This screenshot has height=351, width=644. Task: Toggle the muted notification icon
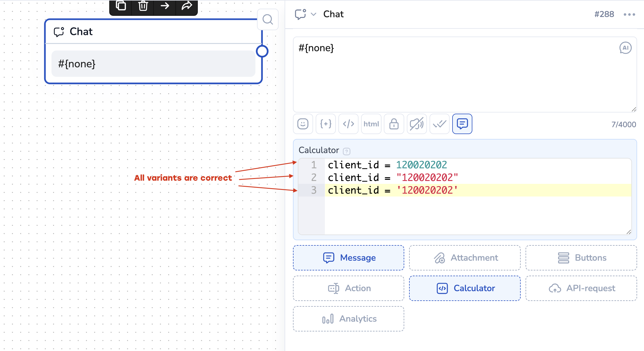(x=417, y=124)
